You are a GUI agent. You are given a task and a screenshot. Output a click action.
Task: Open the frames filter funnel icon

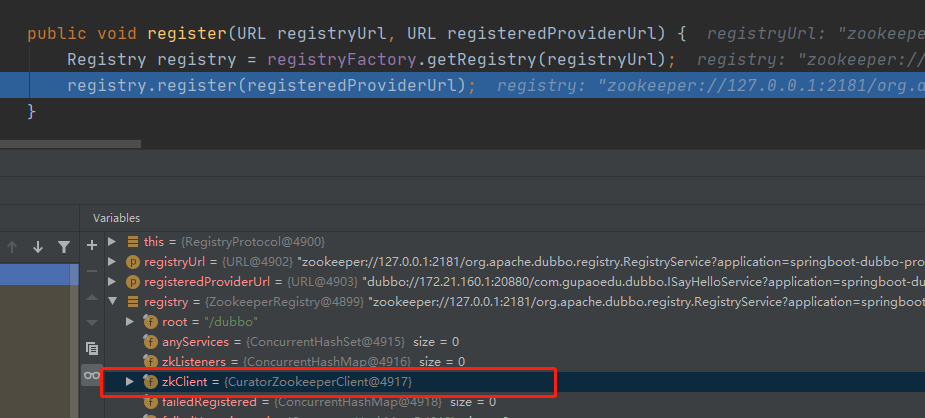click(64, 247)
